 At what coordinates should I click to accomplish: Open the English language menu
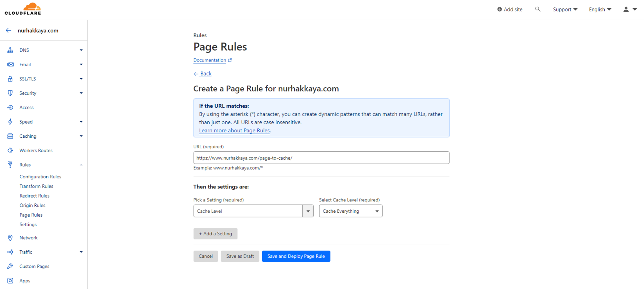pyautogui.click(x=600, y=9)
